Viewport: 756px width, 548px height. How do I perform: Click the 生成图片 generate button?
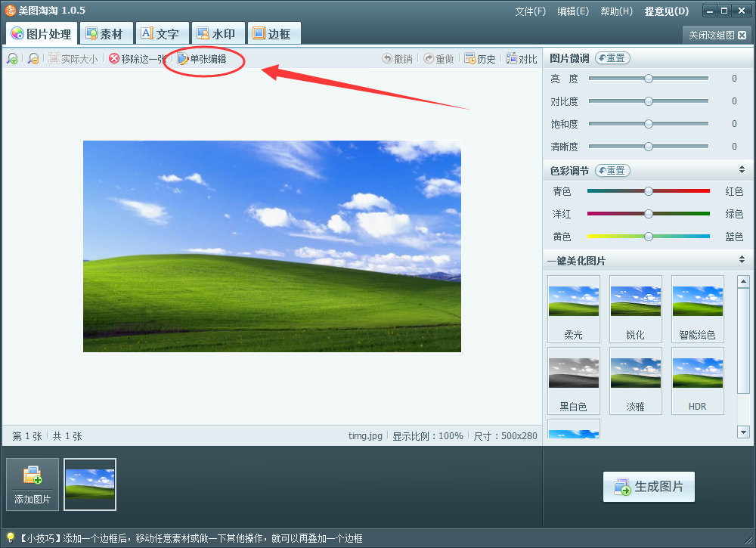click(x=649, y=487)
